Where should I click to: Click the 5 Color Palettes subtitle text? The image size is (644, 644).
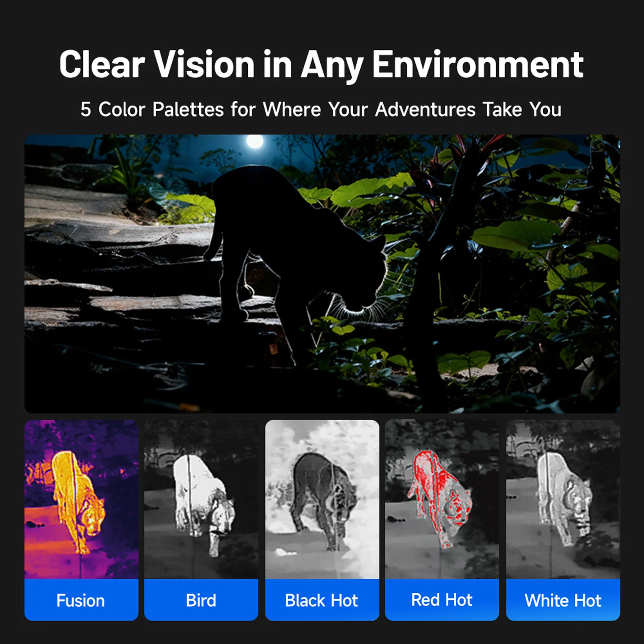tap(321, 109)
